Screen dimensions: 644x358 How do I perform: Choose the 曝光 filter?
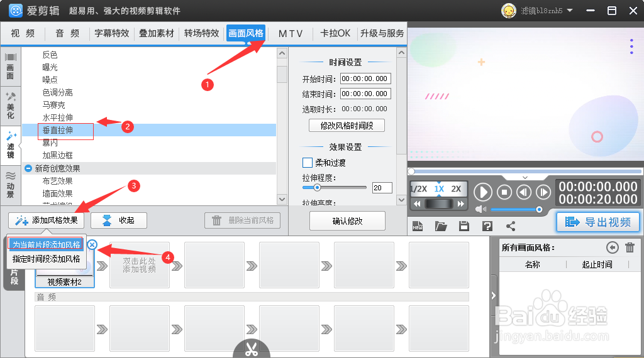pos(50,67)
